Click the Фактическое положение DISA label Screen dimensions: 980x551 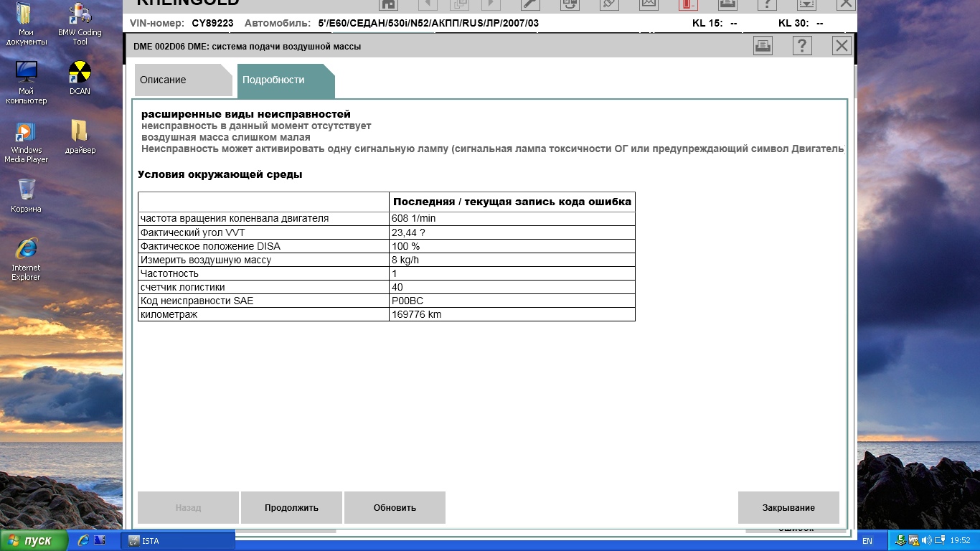[x=210, y=246]
